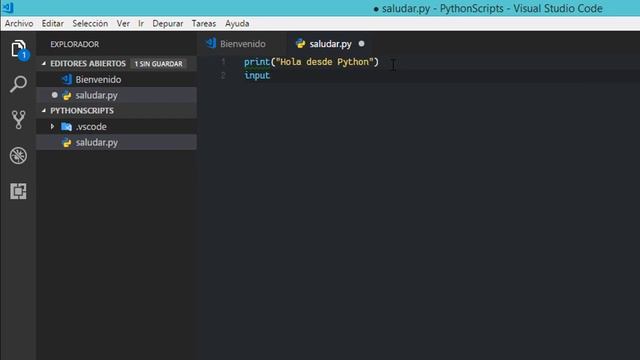Open the Extensions activity bar icon

18,191
